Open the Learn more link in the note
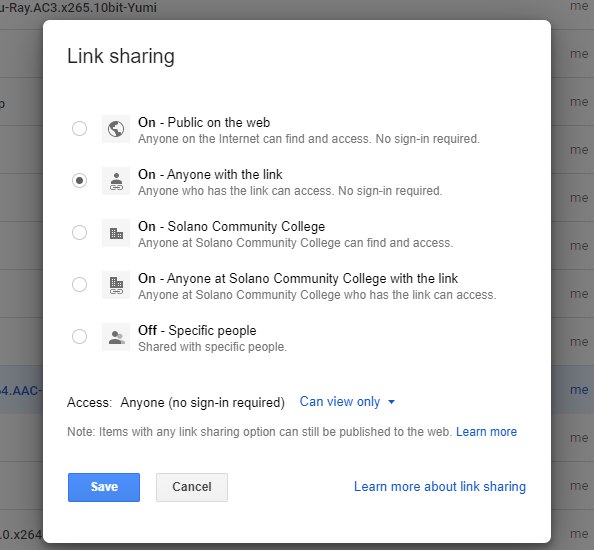The width and height of the screenshot is (594, 550). coord(486,432)
